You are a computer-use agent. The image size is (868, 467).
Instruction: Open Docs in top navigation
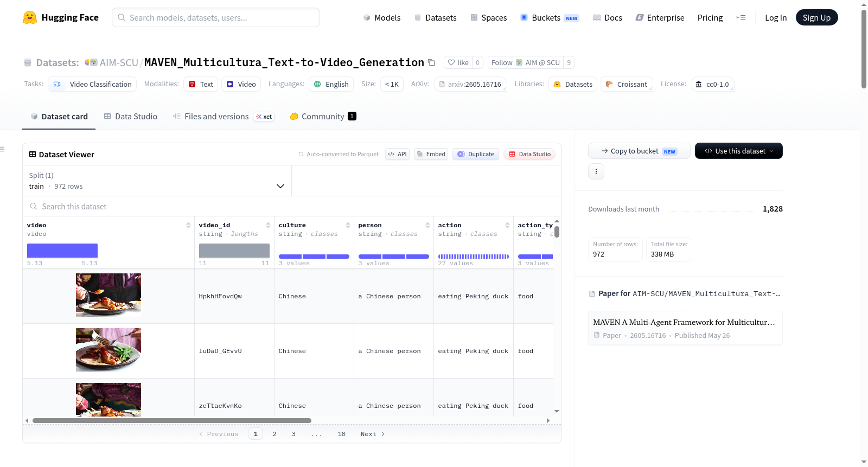[608, 17]
